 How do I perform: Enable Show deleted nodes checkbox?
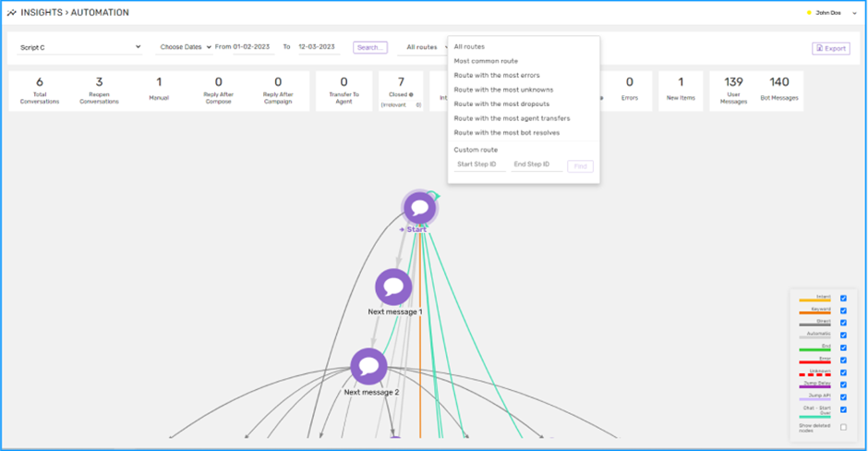(x=843, y=427)
